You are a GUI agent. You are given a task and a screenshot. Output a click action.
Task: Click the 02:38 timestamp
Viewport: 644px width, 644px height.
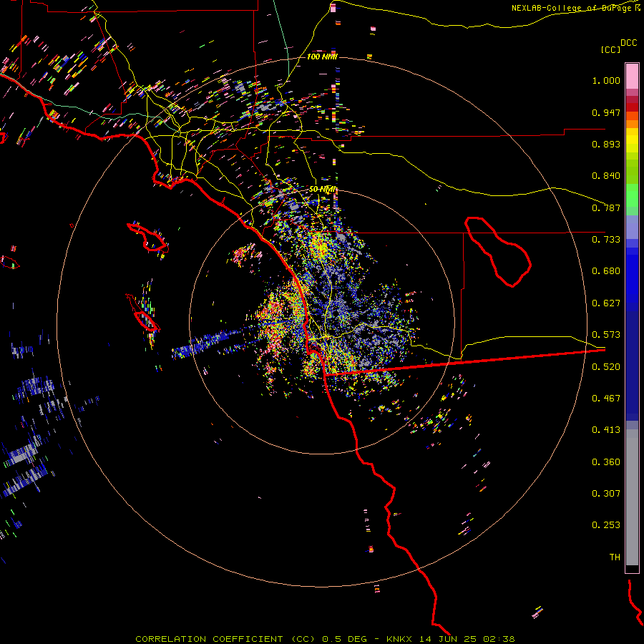coord(499,639)
